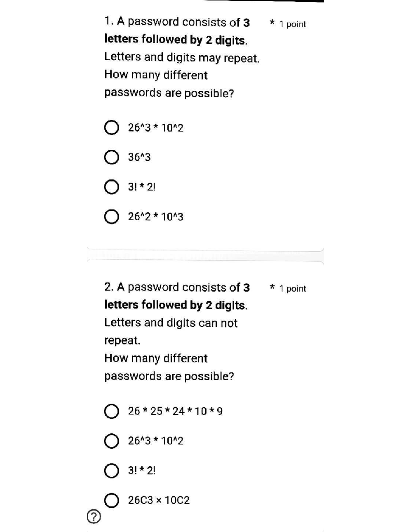
Task: Pick the 3! * 2! radio in question 1
Action: [111, 187]
